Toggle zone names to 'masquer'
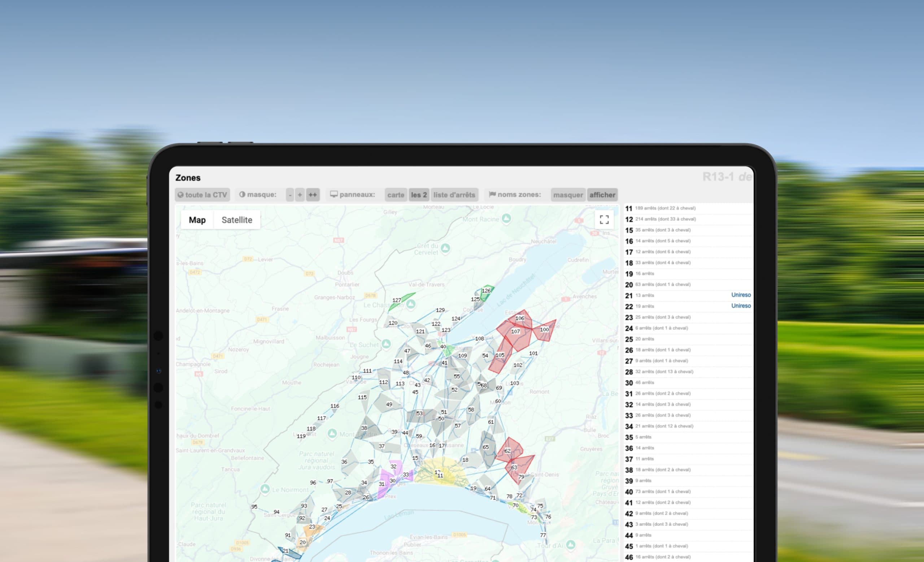Screen dimensions: 924x562 coord(568,195)
